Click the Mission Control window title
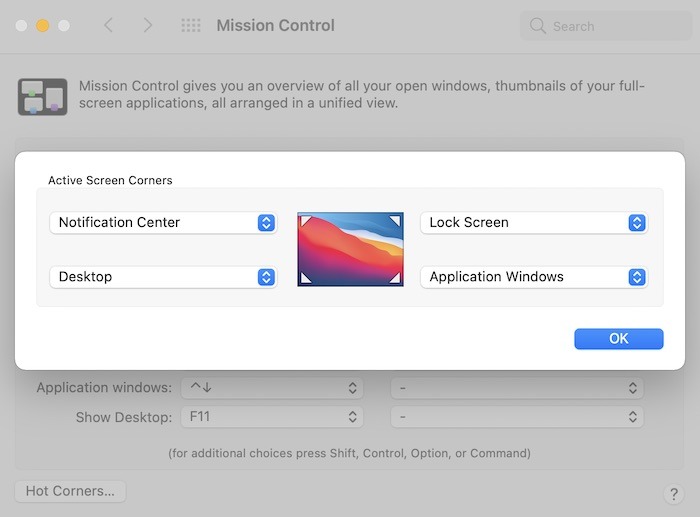Screen dimensions: 700x517 (x=275, y=25)
